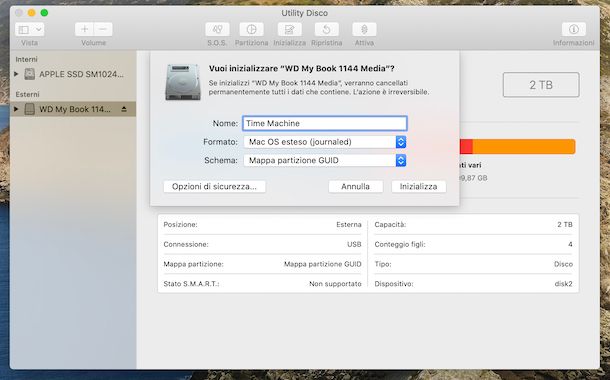Click the 'Esterna' position value

point(349,224)
